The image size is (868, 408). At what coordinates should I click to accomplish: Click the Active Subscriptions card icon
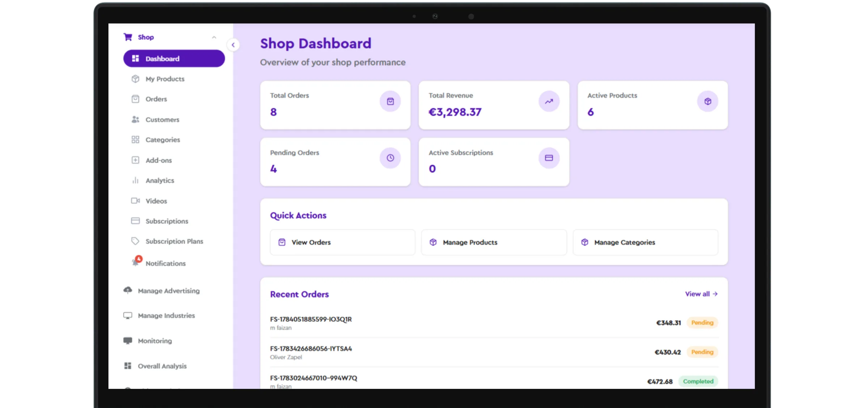[x=549, y=158]
